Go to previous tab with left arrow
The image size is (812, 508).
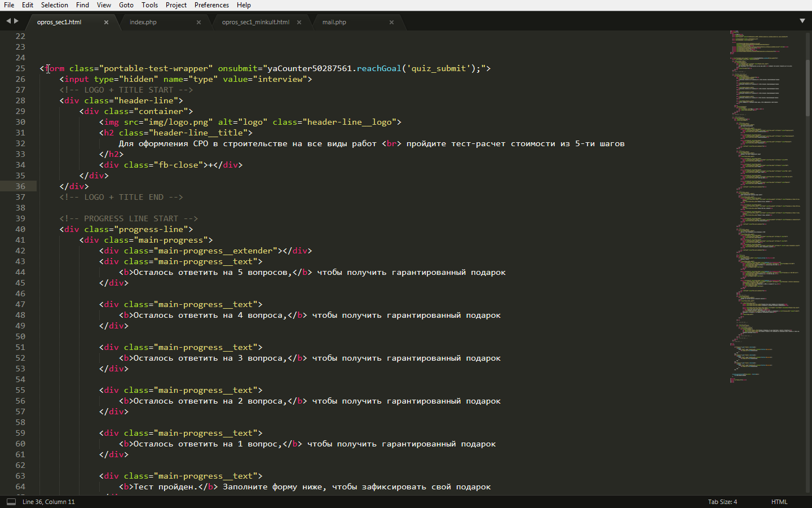pos(8,21)
